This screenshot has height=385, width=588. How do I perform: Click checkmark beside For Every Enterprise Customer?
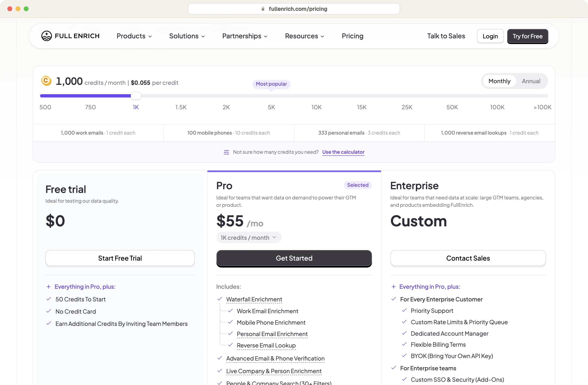(394, 299)
